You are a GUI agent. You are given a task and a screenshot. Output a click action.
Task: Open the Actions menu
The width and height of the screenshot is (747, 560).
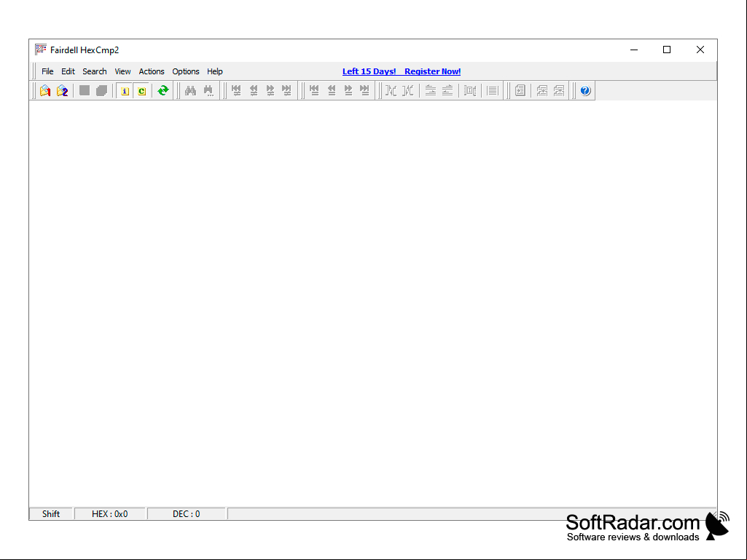152,71
